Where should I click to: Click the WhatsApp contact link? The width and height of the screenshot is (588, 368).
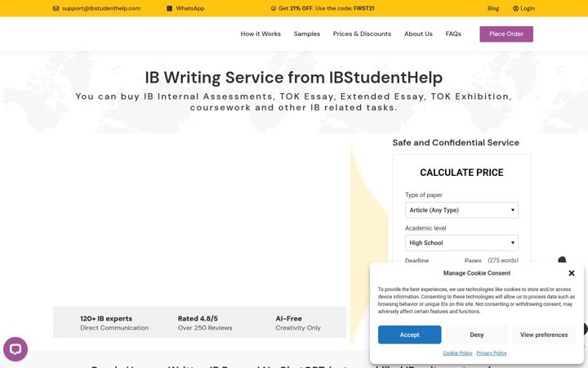[x=190, y=8]
